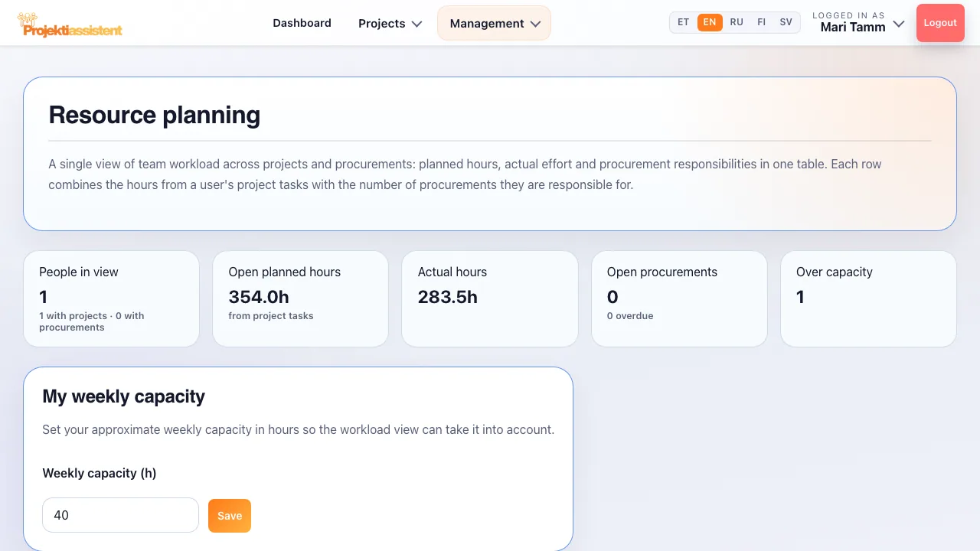Expand the Projects menu

[x=390, y=23]
